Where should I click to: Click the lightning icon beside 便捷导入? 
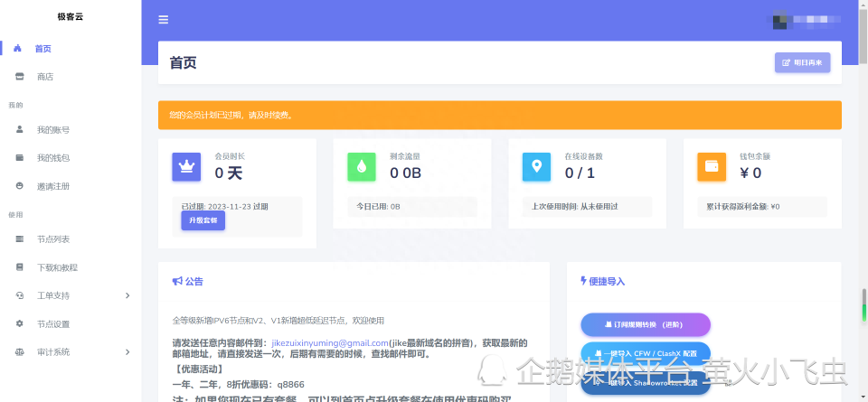tap(582, 282)
